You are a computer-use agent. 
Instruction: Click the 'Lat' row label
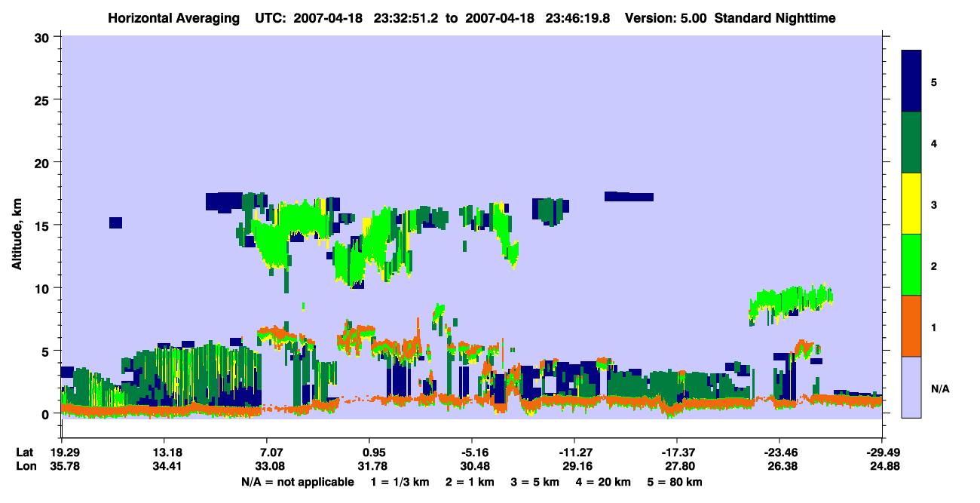pyautogui.click(x=24, y=452)
